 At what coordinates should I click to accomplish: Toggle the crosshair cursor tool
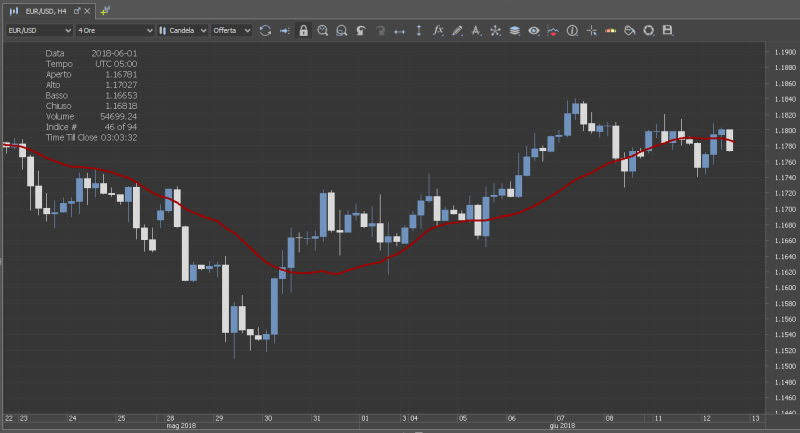click(x=591, y=31)
